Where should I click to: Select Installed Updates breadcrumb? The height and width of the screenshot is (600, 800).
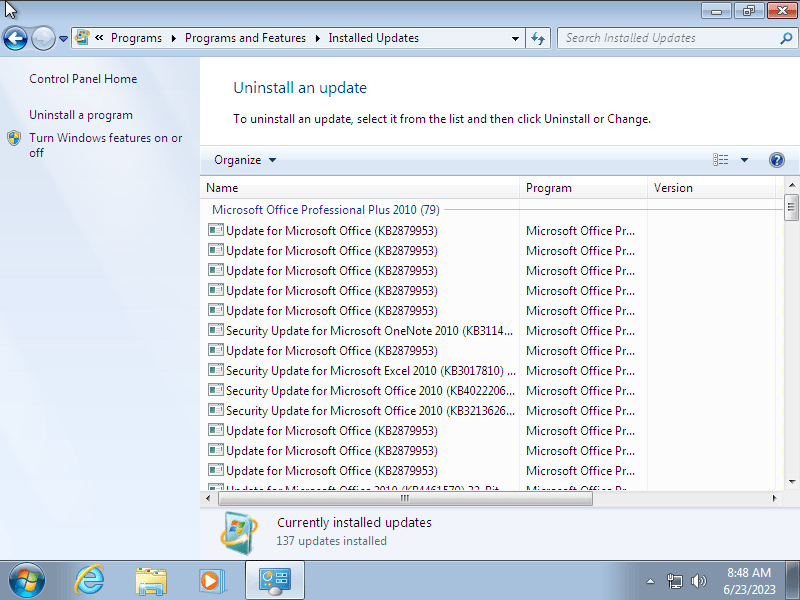(373, 38)
